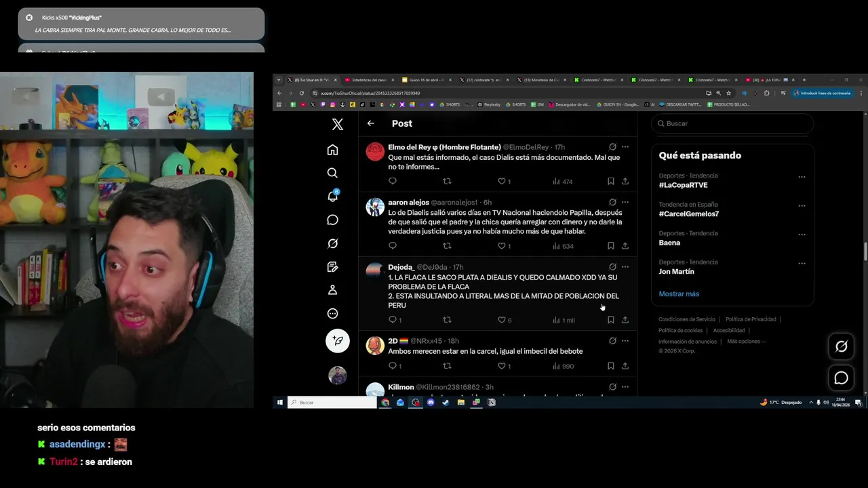The height and width of the screenshot is (488, 868).
Task: Open more options on aaron alejos's comment
Action: click(x=625, y=202)
